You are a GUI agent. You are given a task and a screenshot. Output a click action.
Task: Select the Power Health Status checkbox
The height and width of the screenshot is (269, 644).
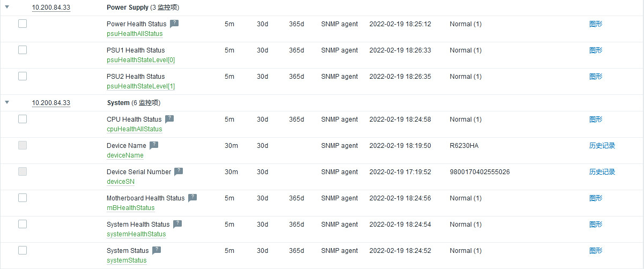[x=23, y=24]
